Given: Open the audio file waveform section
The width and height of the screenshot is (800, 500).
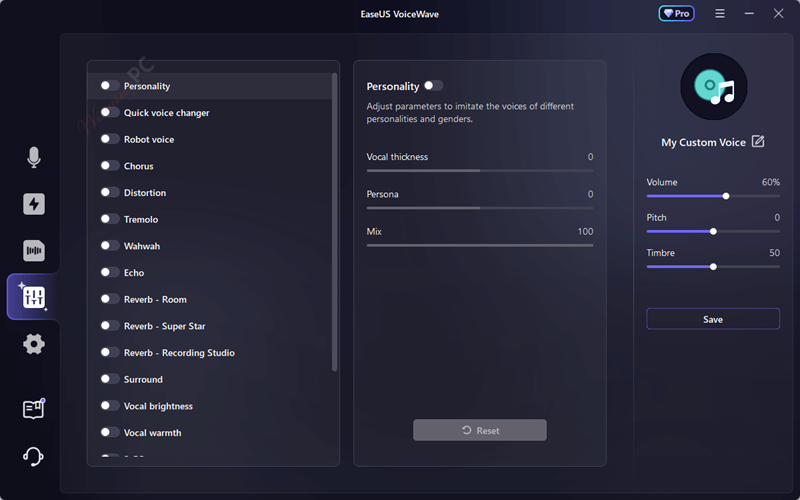Looking at the screenshot, I should (x=34, y=251).
